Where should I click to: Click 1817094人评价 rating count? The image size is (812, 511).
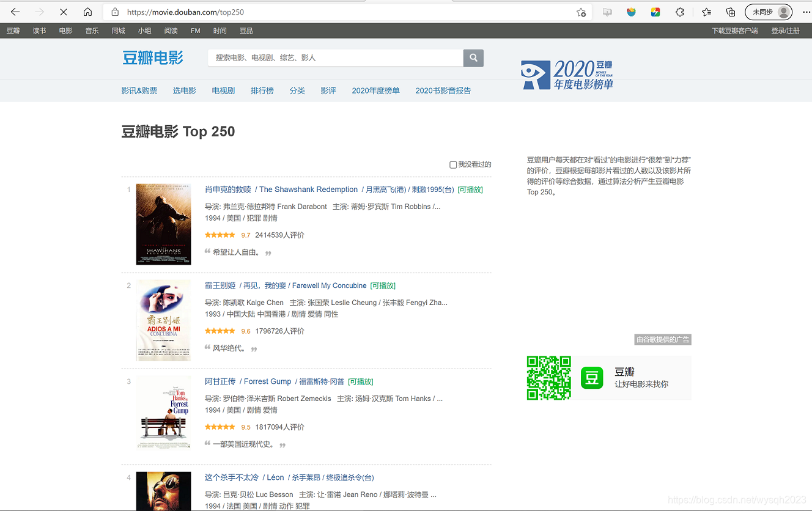pos(279,427)
